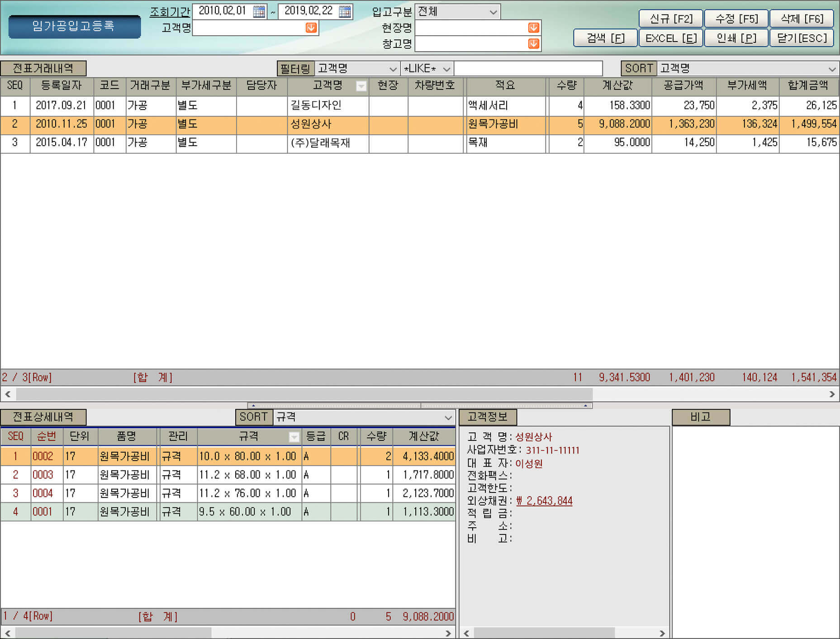Open start date calendar picker
The width and height of the screenshot is (840, 639).
pyautogui.click(x=259, y=11)
